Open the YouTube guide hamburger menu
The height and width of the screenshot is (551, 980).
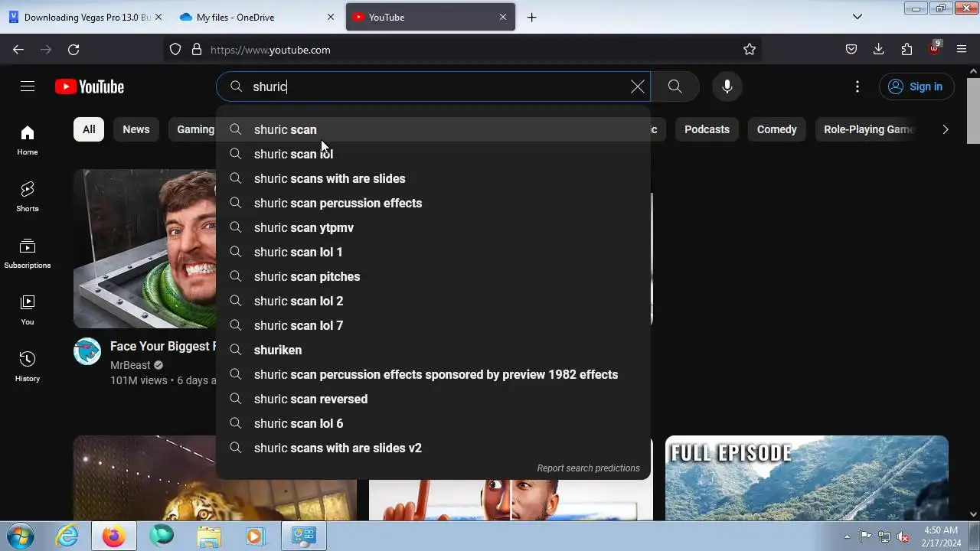pos(28,86)
